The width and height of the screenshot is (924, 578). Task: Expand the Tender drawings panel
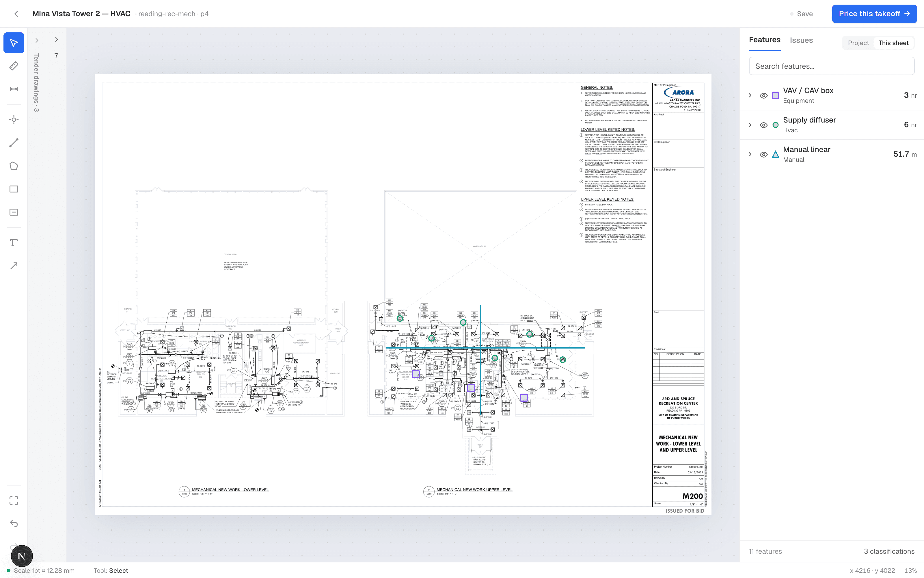(37, 40)
